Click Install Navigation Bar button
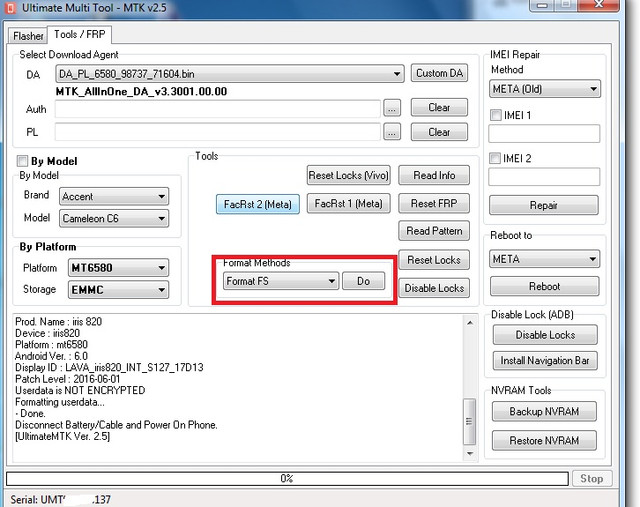This screenshot has width=640, height=507. (x=545, y=361)
